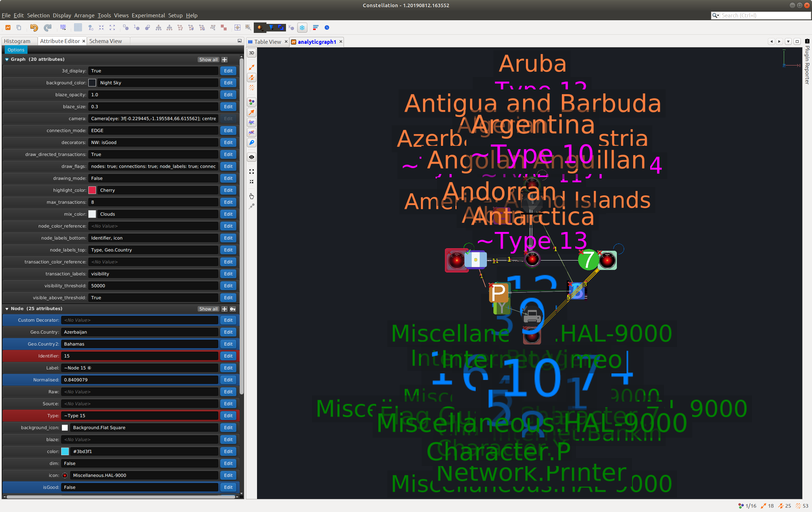Minimize the Attribute Editor panel group

(239, 41)
